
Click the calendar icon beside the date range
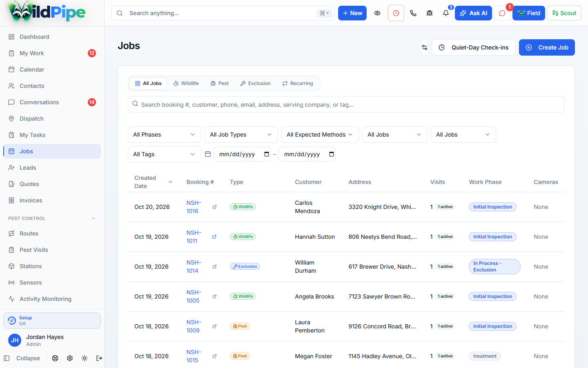point(208,154)
